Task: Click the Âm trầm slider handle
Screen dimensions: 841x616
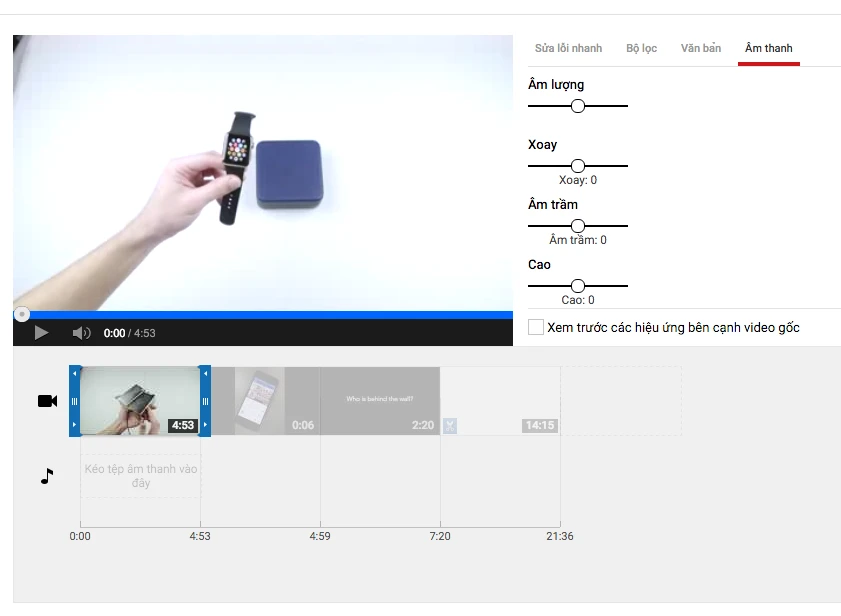Action: 578,225
